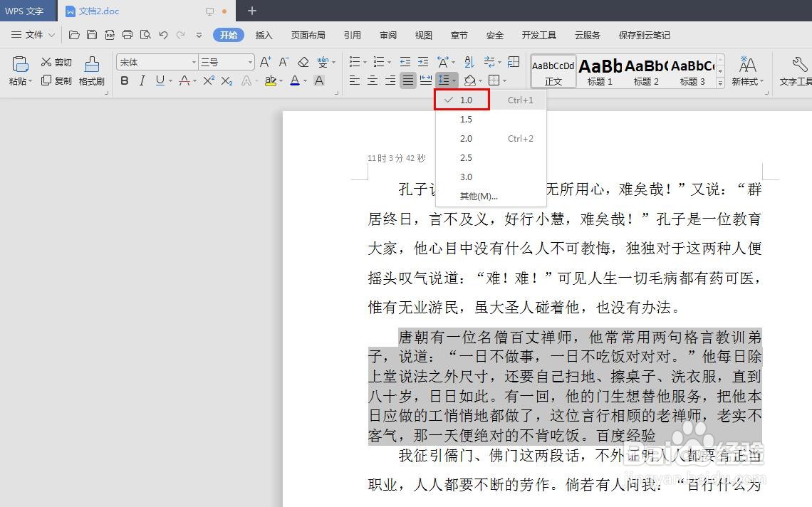Select line spacing 1.5

466,119
